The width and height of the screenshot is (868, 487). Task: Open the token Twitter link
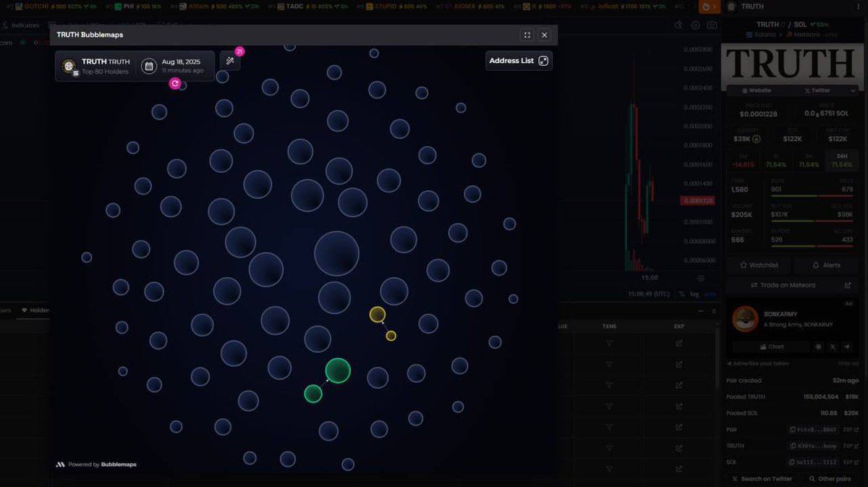click(817, 90)
